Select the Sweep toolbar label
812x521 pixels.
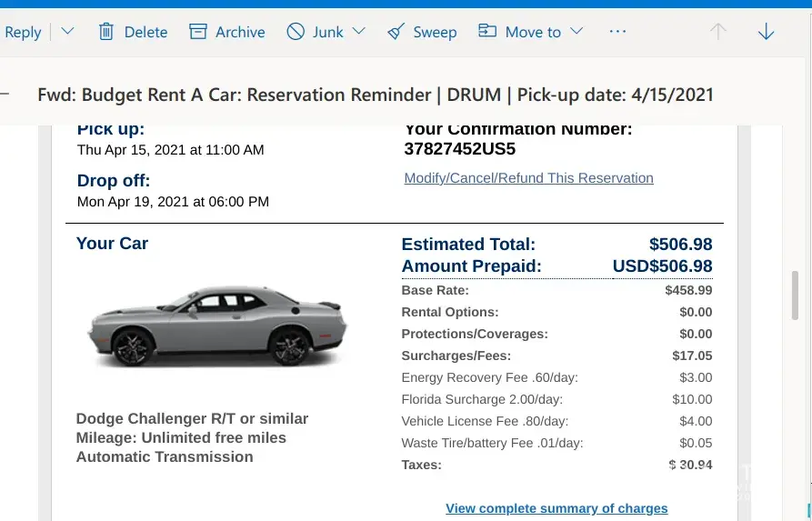tap(435, 32)
